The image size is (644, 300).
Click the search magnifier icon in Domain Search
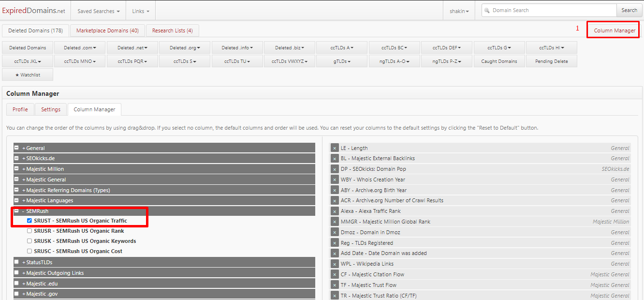tap(487, 10)
